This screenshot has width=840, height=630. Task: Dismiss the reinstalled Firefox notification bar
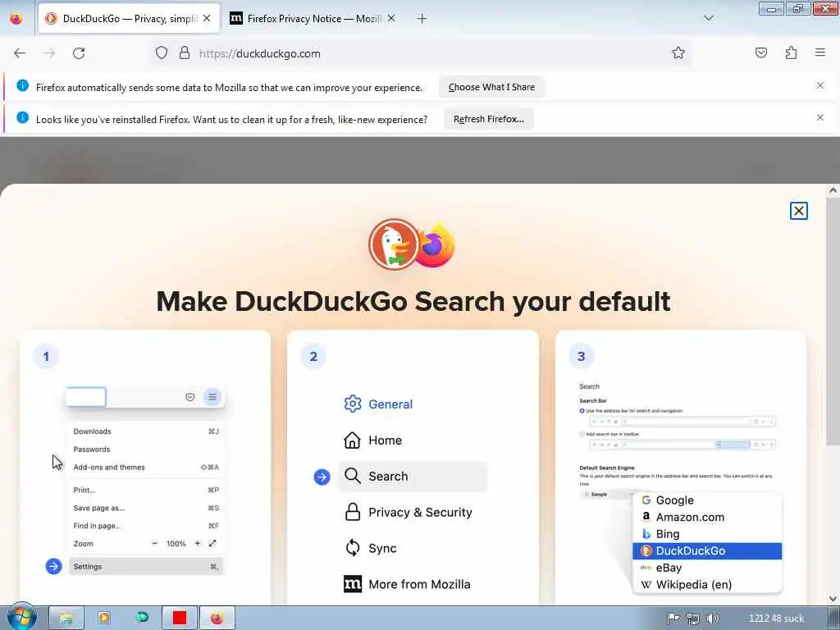pyautogui.click(x=820, y=117)
